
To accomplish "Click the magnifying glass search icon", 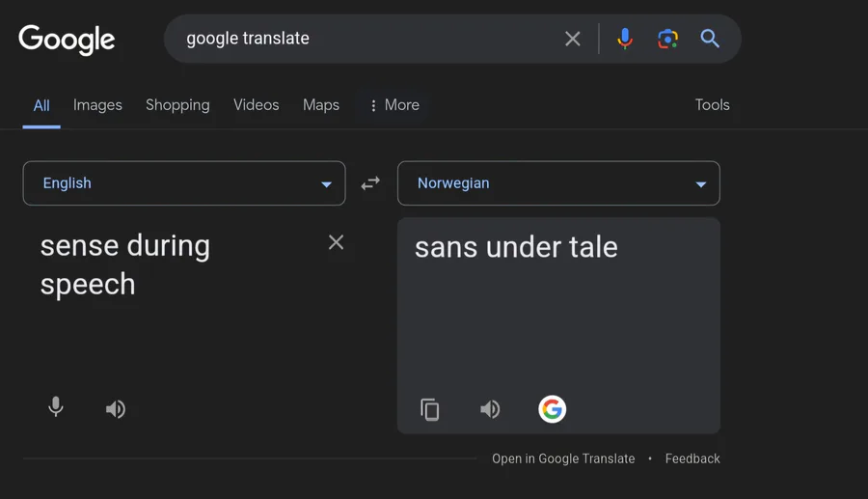I will click(x=710, y=39).
